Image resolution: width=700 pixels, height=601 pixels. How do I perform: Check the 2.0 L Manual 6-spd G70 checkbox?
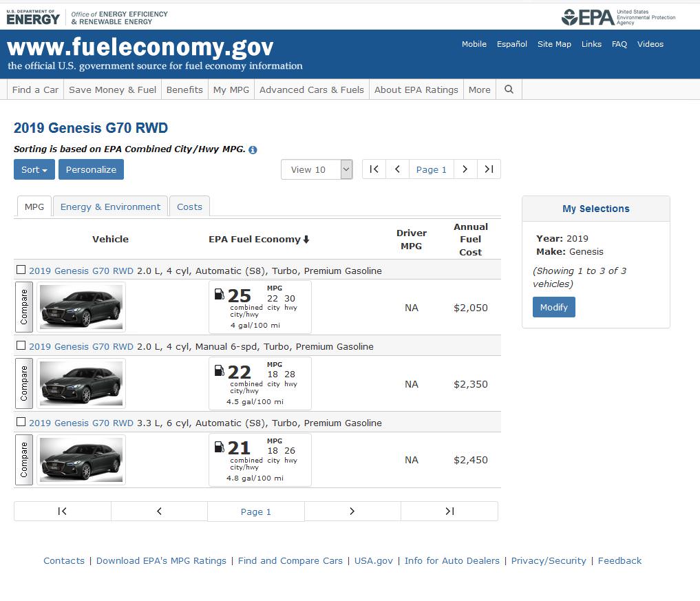click(21, 346)
